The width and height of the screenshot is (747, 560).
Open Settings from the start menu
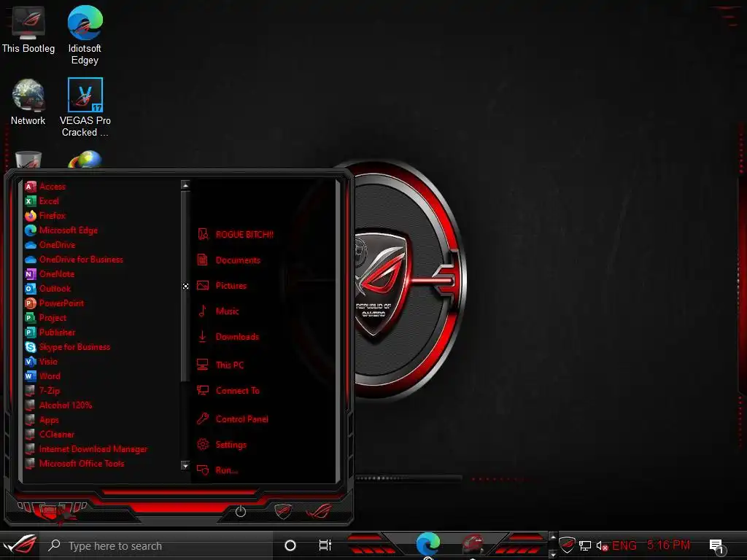222,445
